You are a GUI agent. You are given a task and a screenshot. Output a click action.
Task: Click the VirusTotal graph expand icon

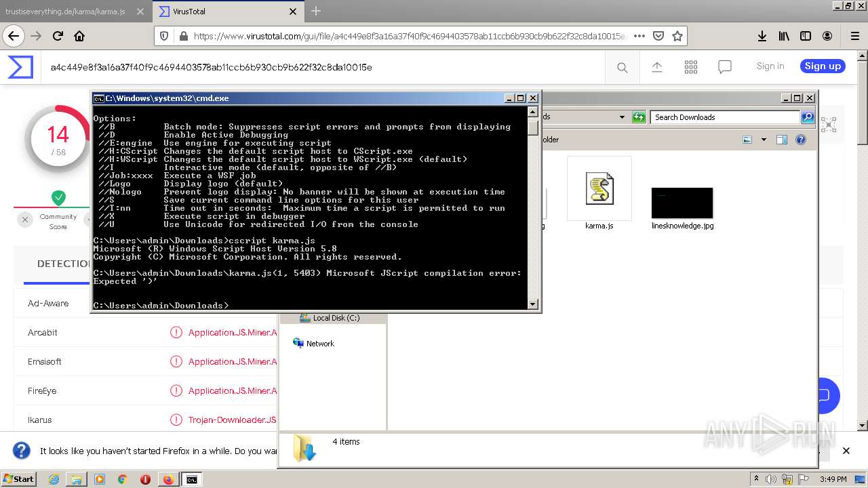pyautogui.click(x=828, y=125)
